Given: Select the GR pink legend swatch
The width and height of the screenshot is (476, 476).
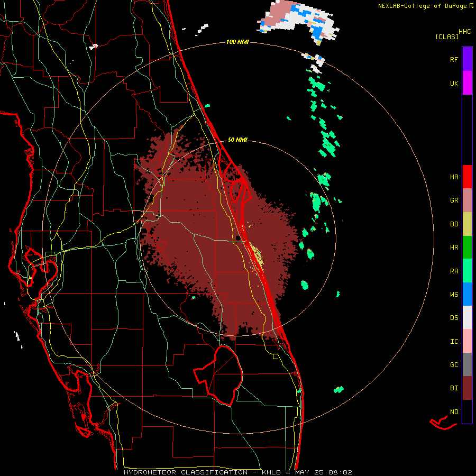Looking at the screenshot, I should (x=467, y=200).
